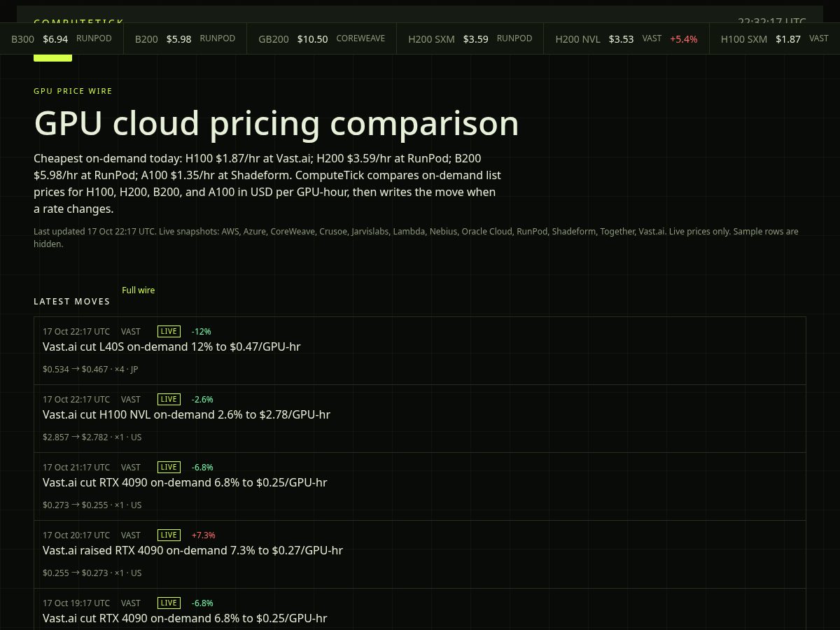Screen dimensions: 840x630
Task: Click the LIVE badge on the 20:17 UTC row
Action: 169,535
